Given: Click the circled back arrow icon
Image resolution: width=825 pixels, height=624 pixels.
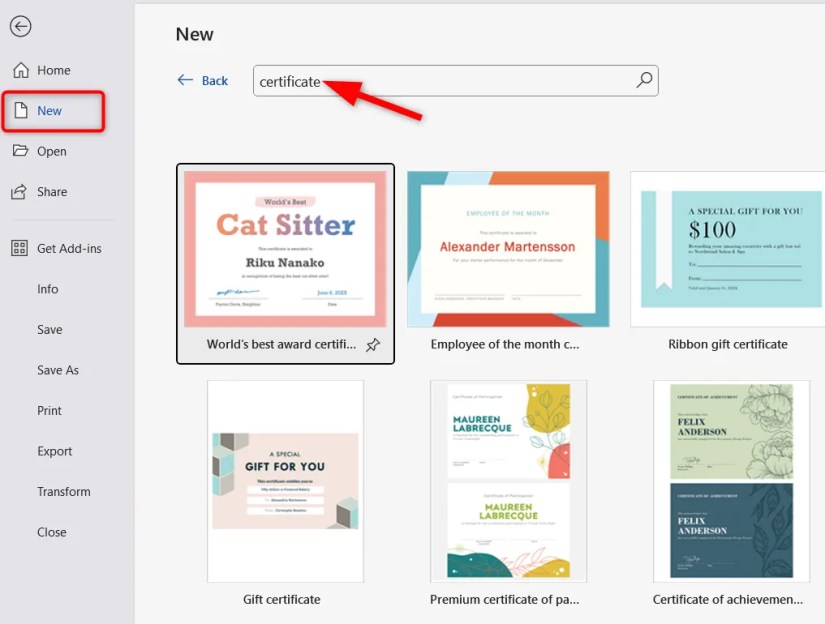Looking at the screenshot, I should 21,26.
